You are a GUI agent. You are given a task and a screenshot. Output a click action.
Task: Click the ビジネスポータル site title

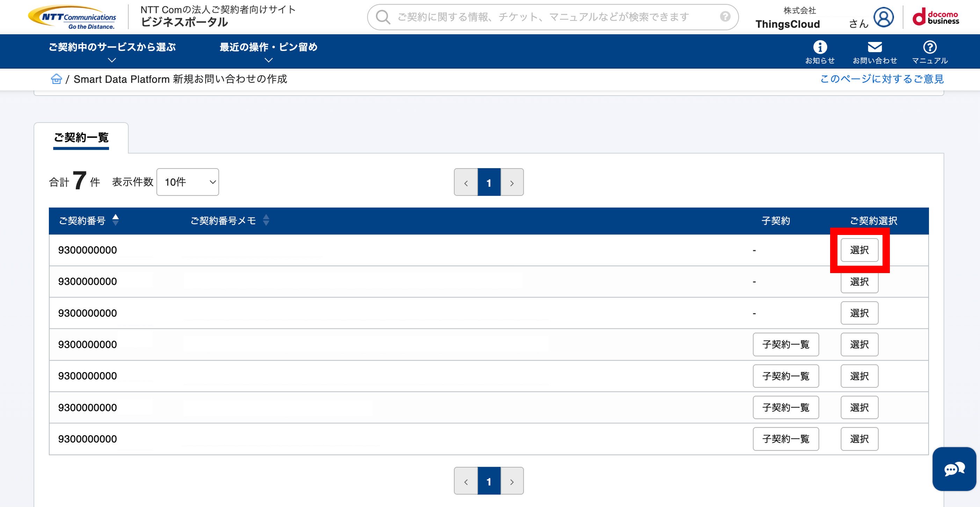pos(184,22)
